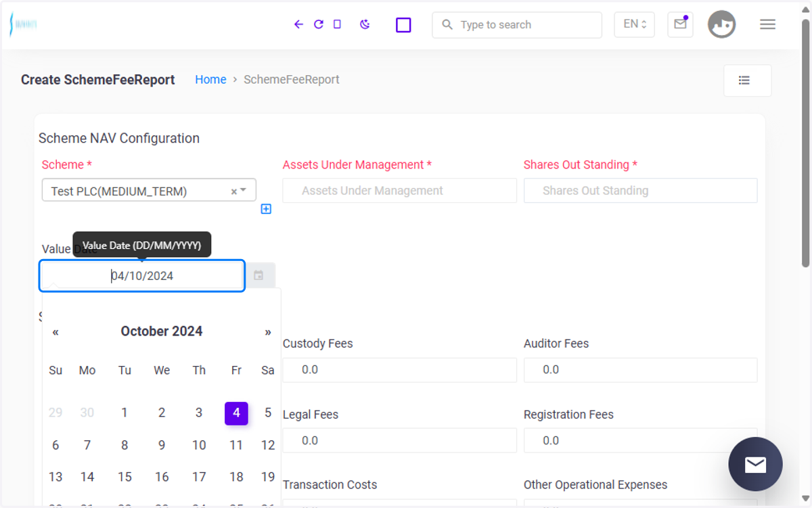Select October 7 in calendar
The width and height of the screenshot is (812, 508).
tap(87, 445)
